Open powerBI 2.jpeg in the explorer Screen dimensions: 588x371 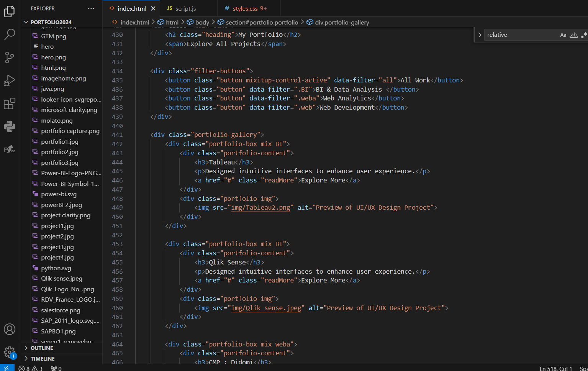click(61, 205)
